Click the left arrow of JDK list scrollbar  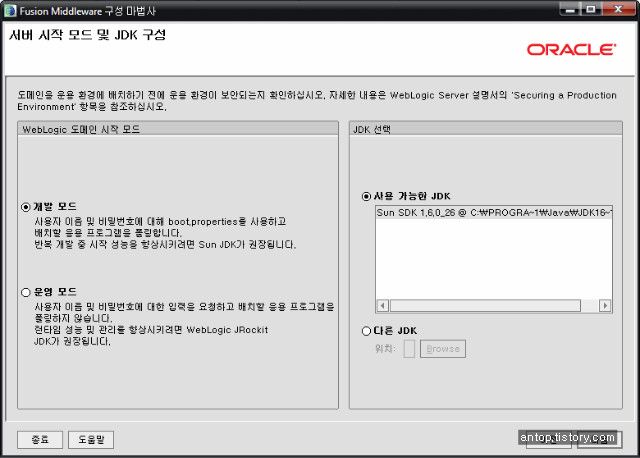click(x=383, y=305)
